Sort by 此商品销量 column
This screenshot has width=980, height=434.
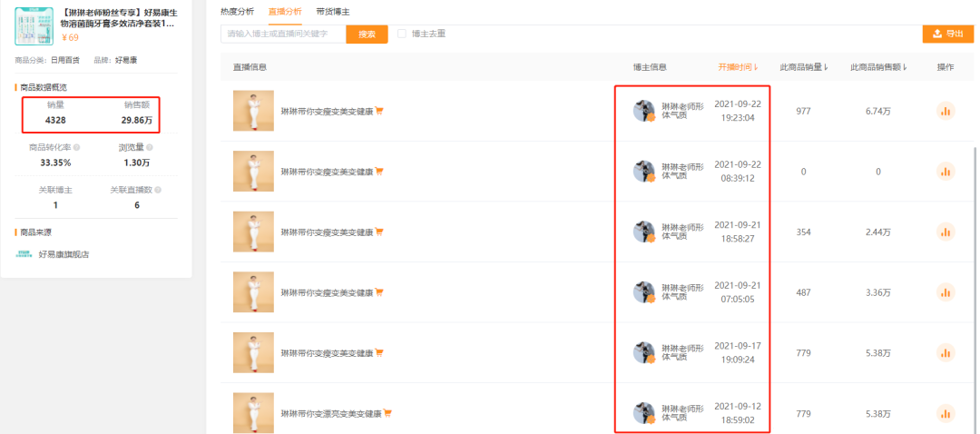click(804, 67)
